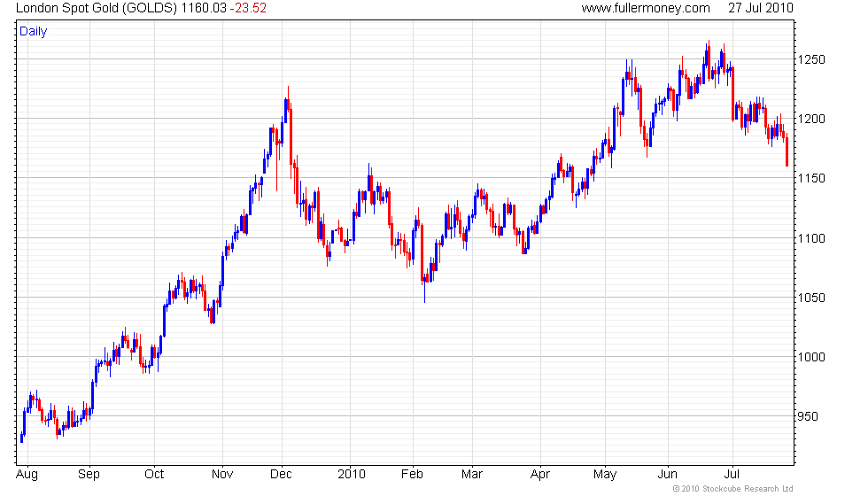
Task: Select the Feb month axis label
Action: [x=412, y=475]
